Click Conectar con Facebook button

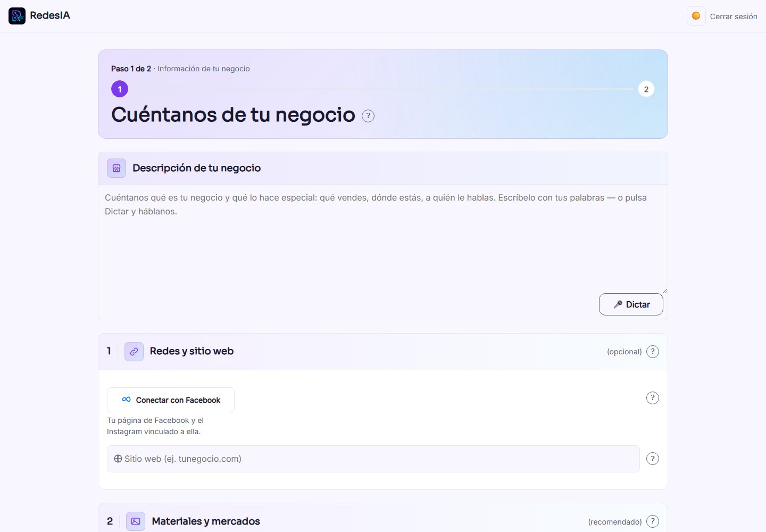pyautogui.click(x=171, y=400)
